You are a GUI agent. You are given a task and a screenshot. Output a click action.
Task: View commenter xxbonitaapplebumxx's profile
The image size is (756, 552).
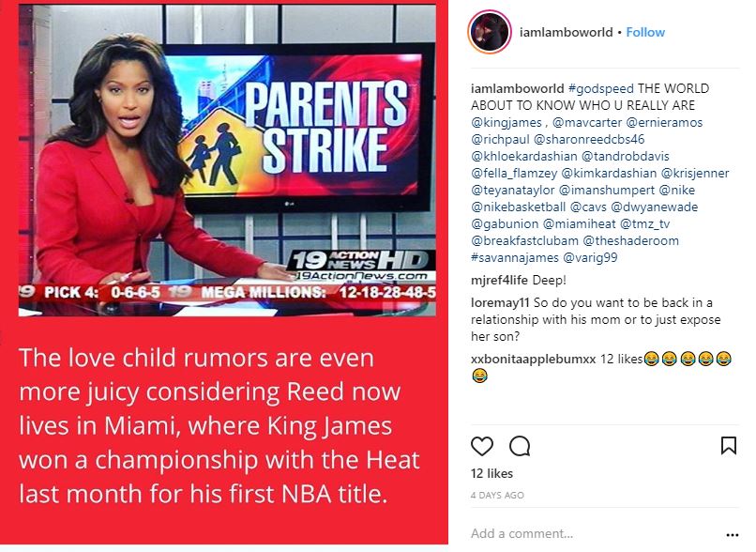pyautogui.click(x=534, y=360)
